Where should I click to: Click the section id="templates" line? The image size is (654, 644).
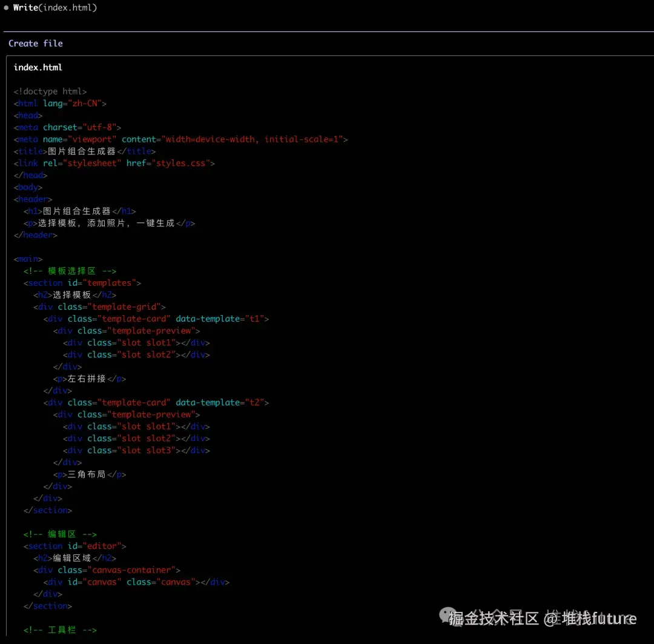pyautogui.click(x=82, y=283)
